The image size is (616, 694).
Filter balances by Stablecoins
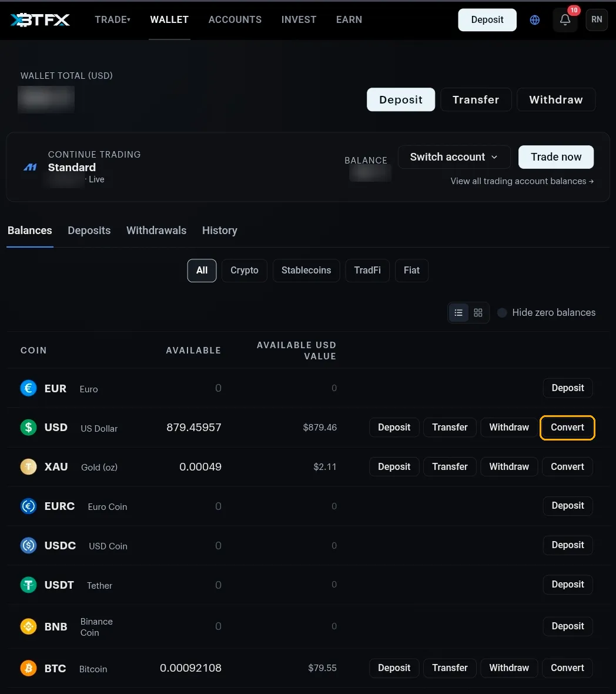[x=306, y=271]
